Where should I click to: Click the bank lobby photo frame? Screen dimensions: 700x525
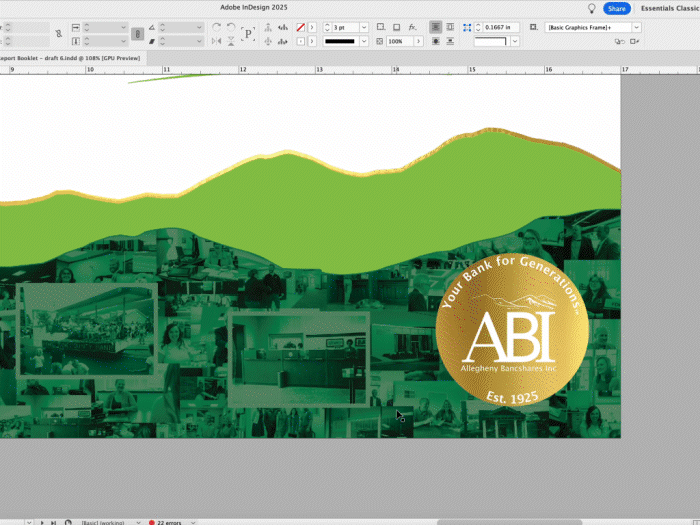[299, 360]
